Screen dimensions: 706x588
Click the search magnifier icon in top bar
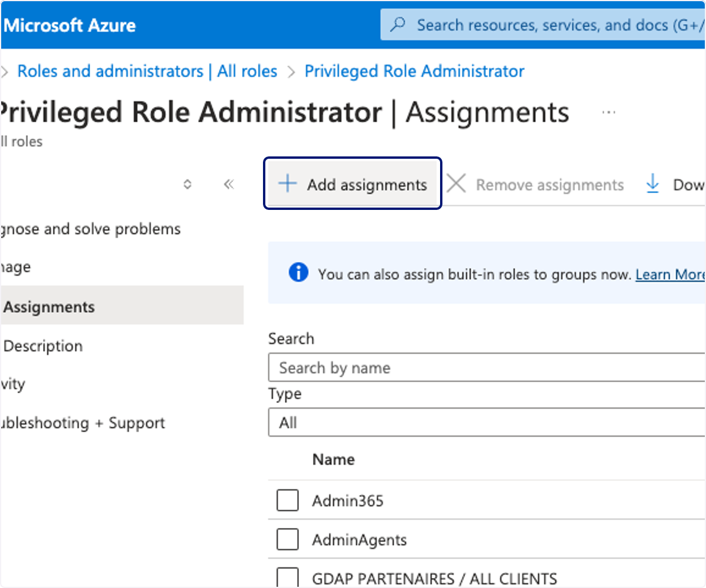click(x=398, y=25)
